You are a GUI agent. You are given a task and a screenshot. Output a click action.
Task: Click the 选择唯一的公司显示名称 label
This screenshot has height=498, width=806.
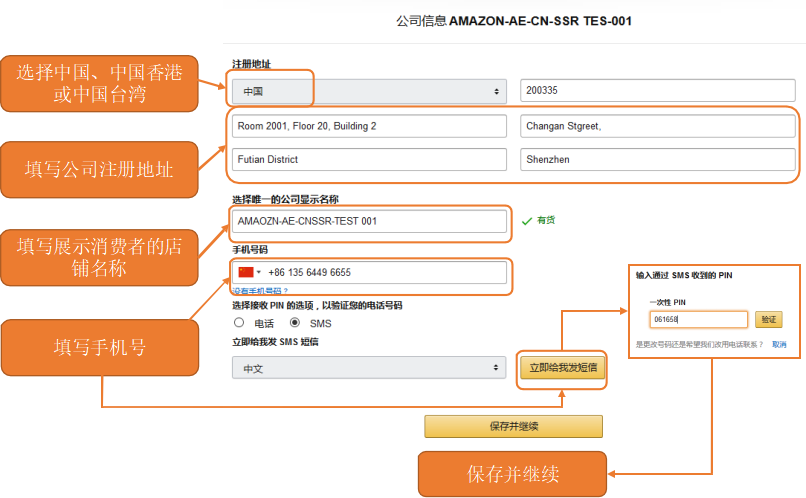(x=285, y=199)
